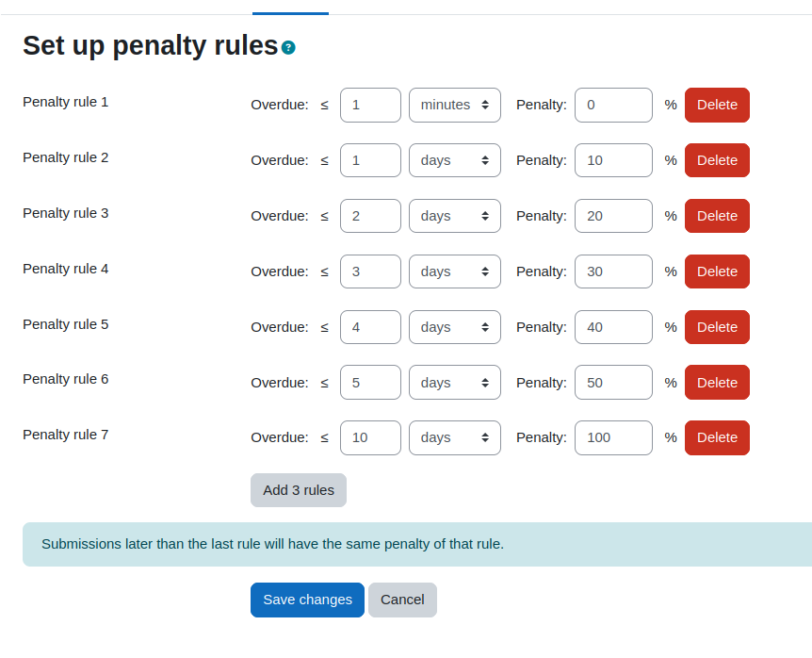Remove Penalty rule 5 with Delete

coord(717,327)
